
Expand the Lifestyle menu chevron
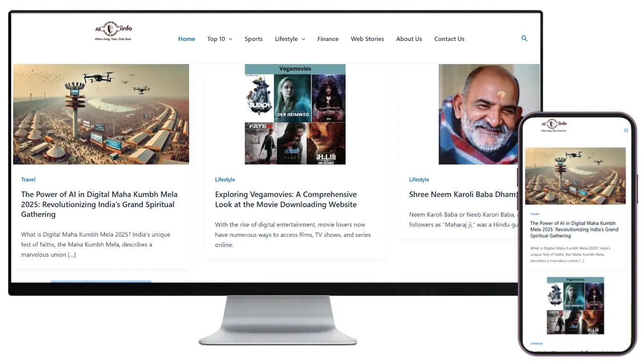click(303, 39)
